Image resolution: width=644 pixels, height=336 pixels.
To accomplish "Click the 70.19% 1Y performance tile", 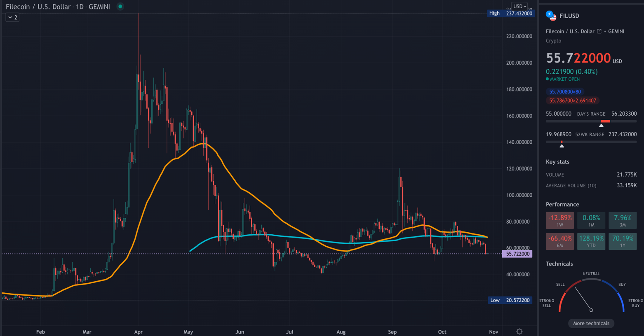I will 623,241.
